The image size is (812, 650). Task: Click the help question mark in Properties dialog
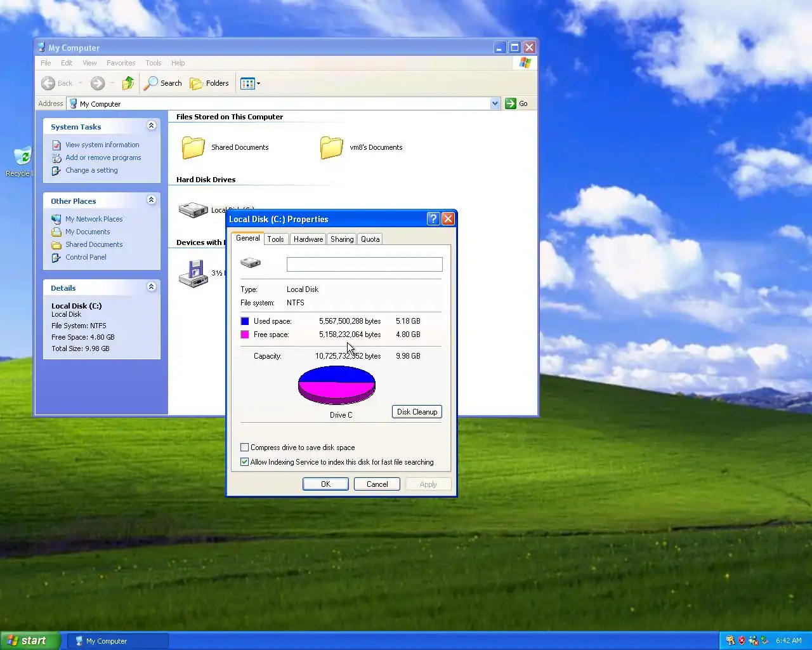click(x=433, y=219)
